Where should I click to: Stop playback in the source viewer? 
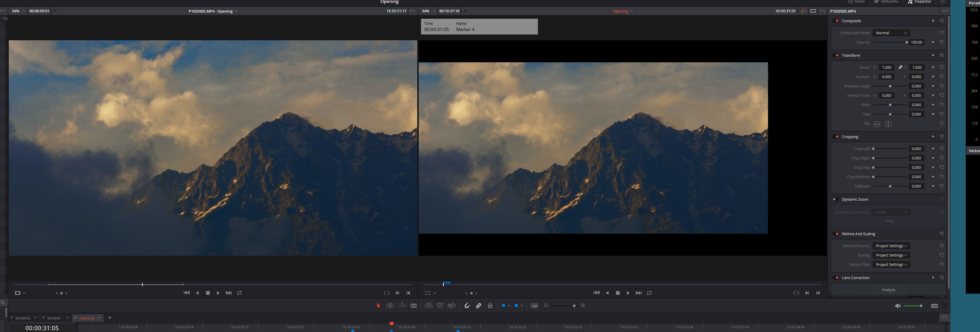[x=208, y=293]
